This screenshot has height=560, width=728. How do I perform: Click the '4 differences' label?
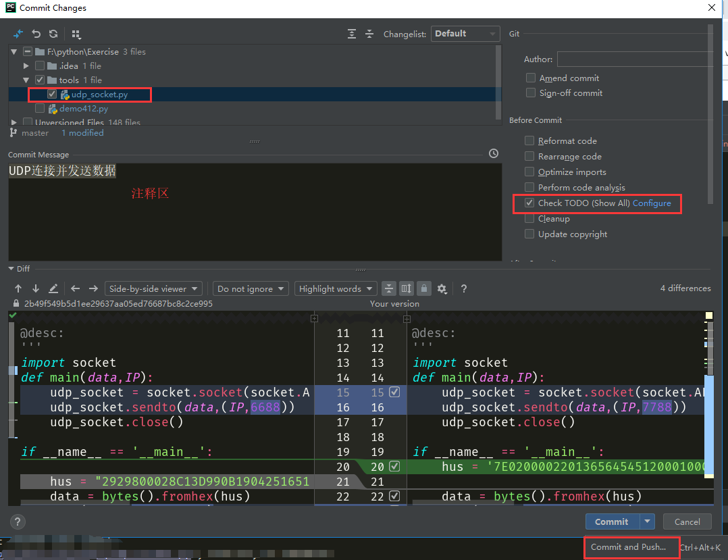pos(685,288)
